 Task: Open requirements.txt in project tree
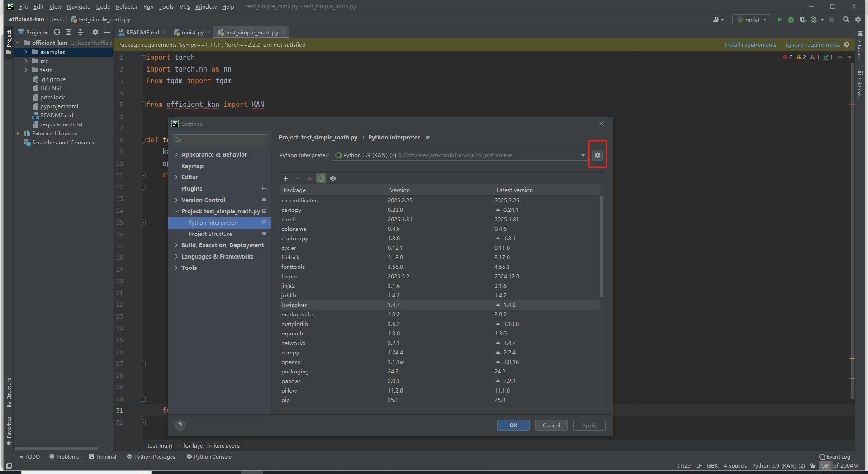pos(61,124)
